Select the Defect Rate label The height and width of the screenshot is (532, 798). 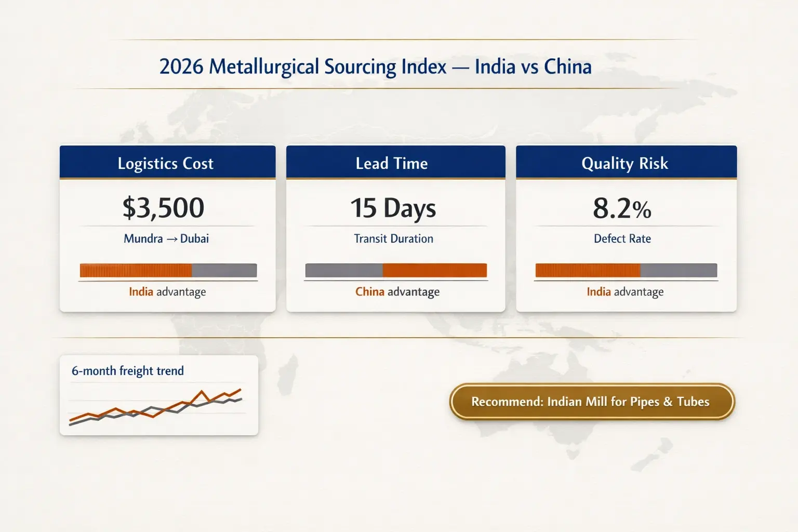pos(622,238)
